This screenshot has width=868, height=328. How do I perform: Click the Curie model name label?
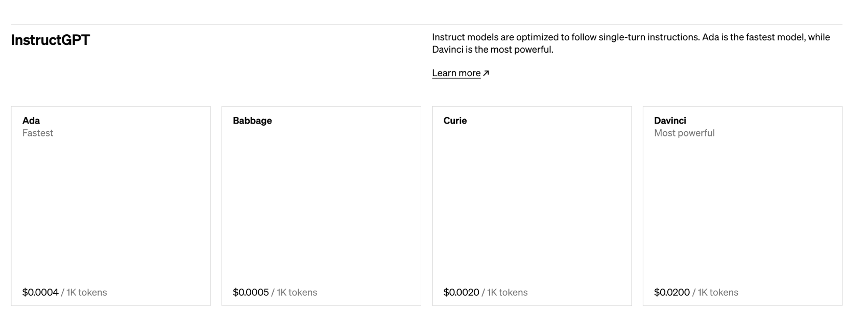tap(455, 121)
